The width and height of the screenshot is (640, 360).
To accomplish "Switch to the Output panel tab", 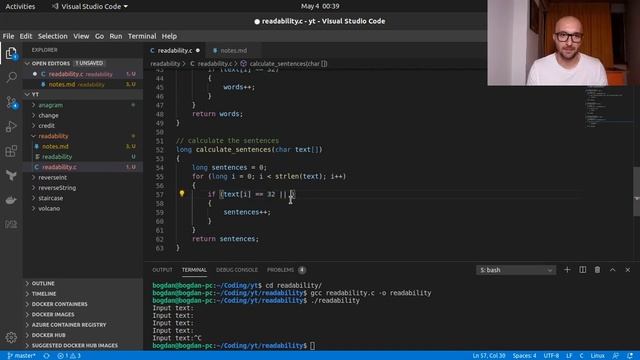I will click(x=162, y=270).
